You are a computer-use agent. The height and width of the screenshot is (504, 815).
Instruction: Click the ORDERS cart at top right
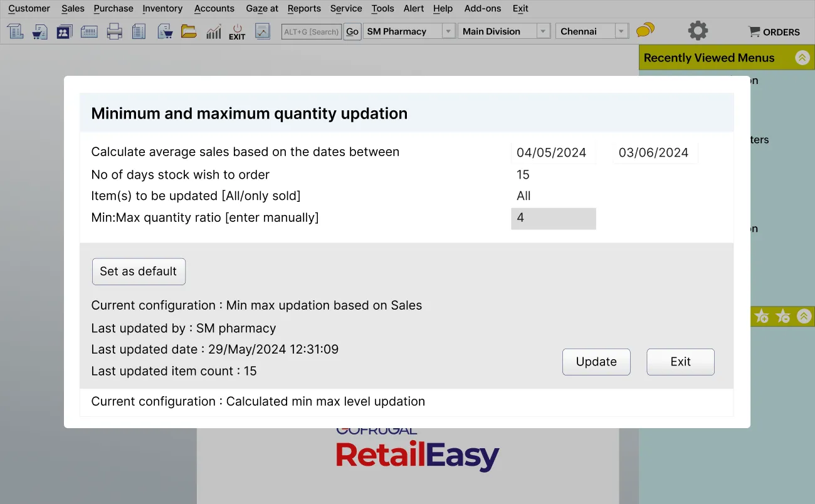point(773,31)
